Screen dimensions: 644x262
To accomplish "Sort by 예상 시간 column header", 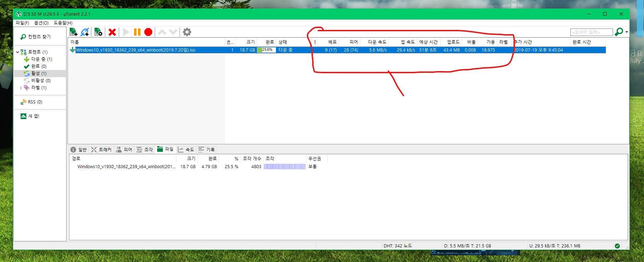I will pyautogui.click(x=429, y=42).
